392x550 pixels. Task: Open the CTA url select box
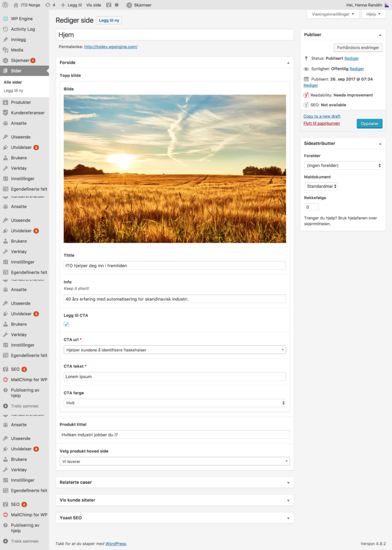[174, 350]
